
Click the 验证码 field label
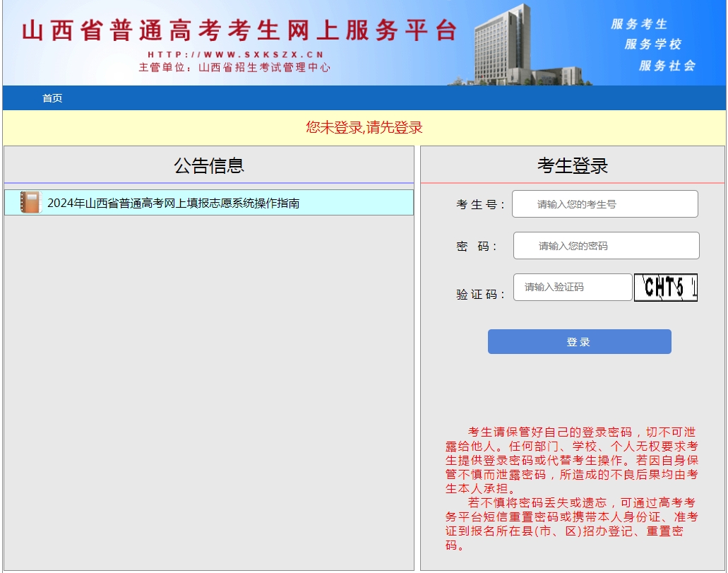pyautogui.click(x=480, y=294)
